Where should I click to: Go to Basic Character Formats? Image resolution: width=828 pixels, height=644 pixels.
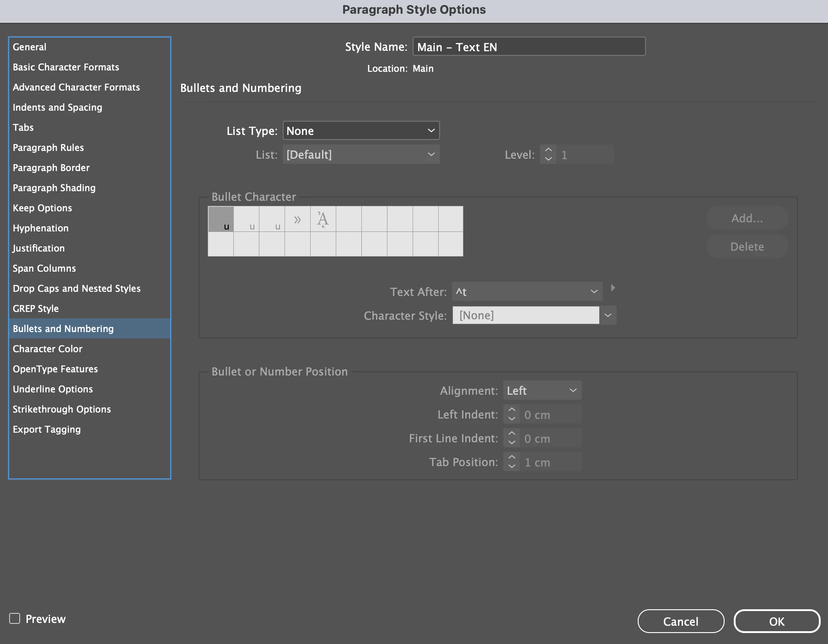[90, 67]
